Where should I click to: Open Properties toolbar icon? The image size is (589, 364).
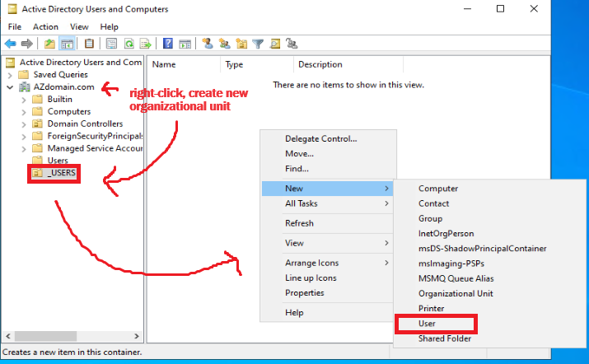(x=111, y=44)
